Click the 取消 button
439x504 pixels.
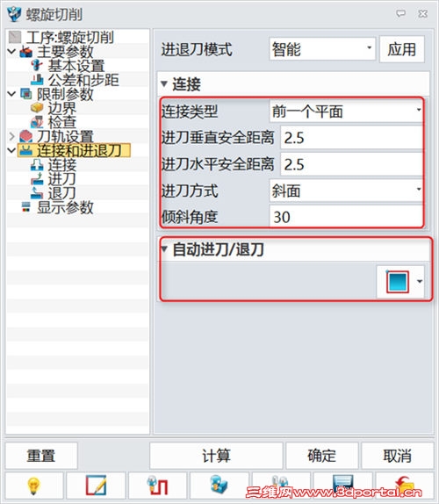398,456
